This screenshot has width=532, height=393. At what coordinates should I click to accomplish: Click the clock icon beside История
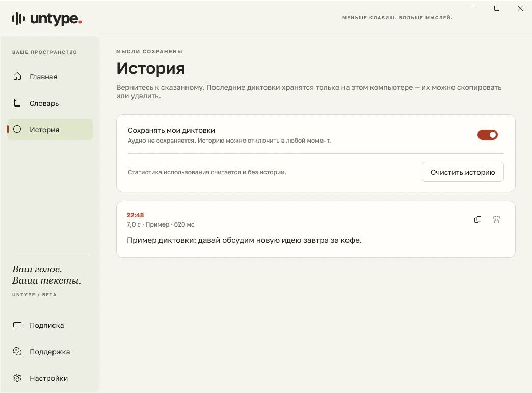point(17,129)
